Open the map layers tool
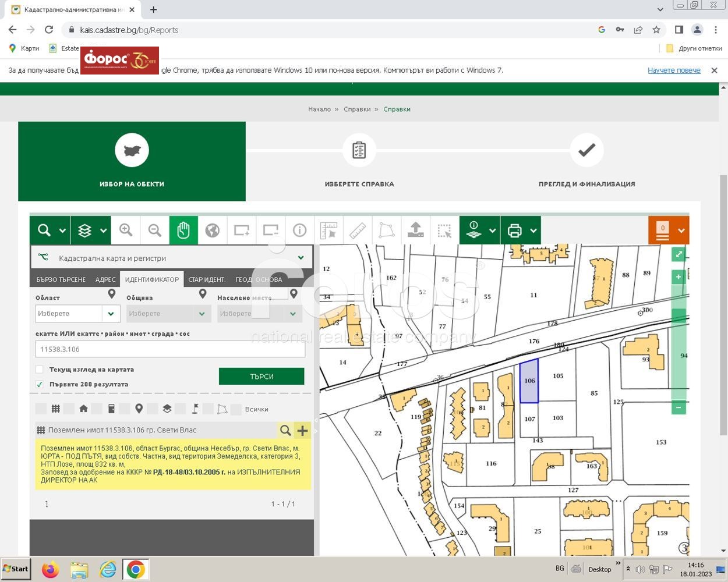Screen dimensions: 728x582 (x=85, y=230)
